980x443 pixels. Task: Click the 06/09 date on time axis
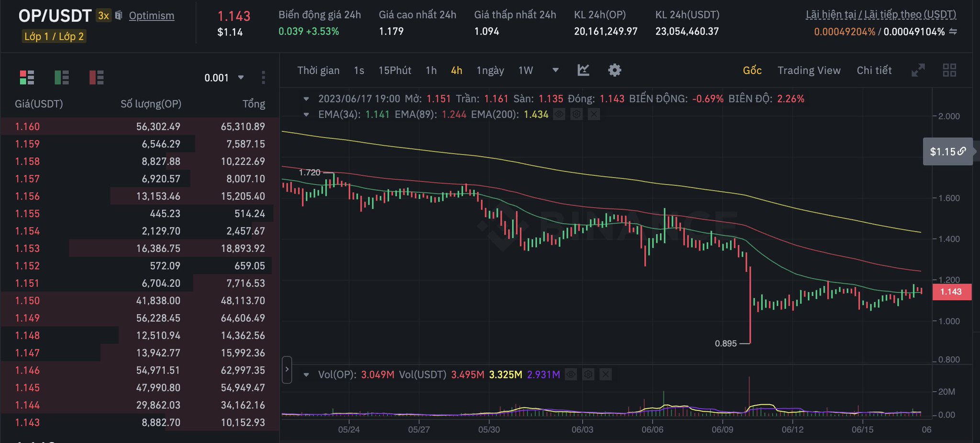723,430
